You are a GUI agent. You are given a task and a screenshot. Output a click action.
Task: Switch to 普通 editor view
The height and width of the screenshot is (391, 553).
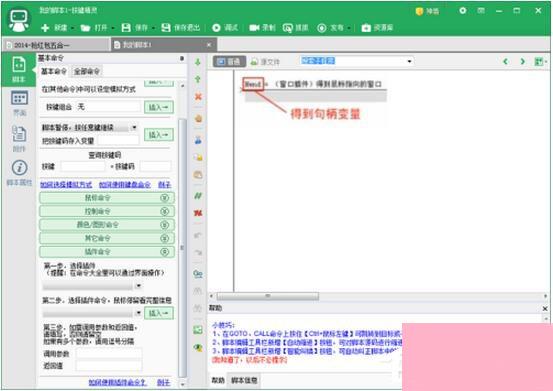pyautogui.click(x=229, y=62)
